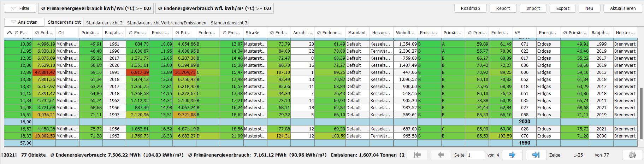Screen dimensions: 644x164
Task: Click the red 47.881,47 value cell
Action: coord(44,72)
